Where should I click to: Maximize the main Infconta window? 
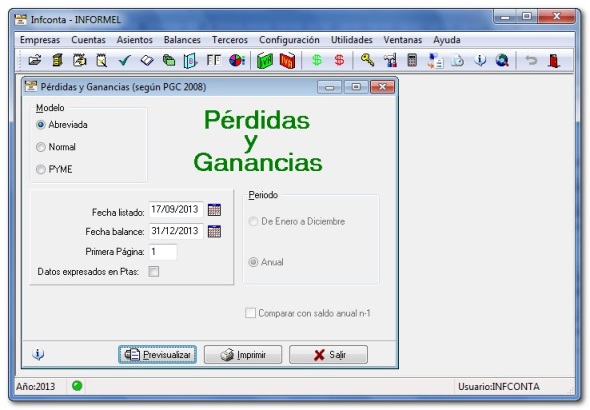tap(527, 17)
